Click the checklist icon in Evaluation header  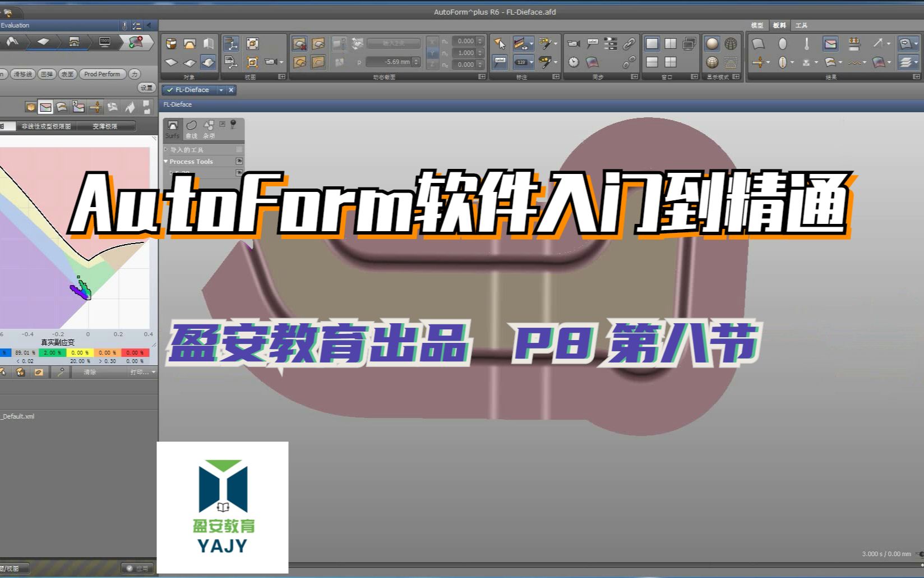pyautogui.click(x=136, y=25)
